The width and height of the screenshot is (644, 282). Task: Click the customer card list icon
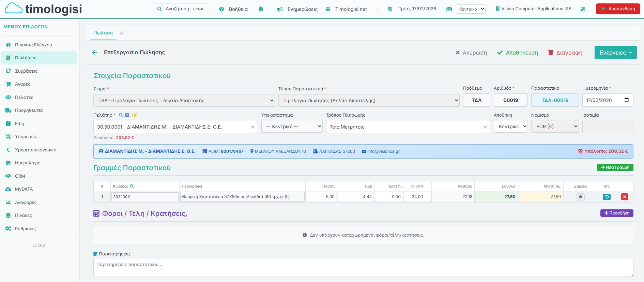point(127,115)
